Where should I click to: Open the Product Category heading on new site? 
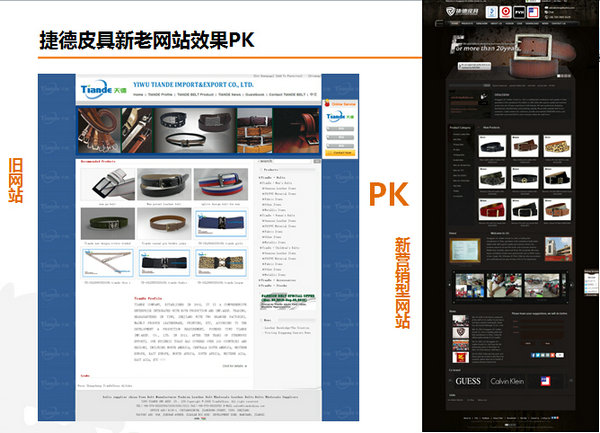pyautogui.click(x=460, y=127)
